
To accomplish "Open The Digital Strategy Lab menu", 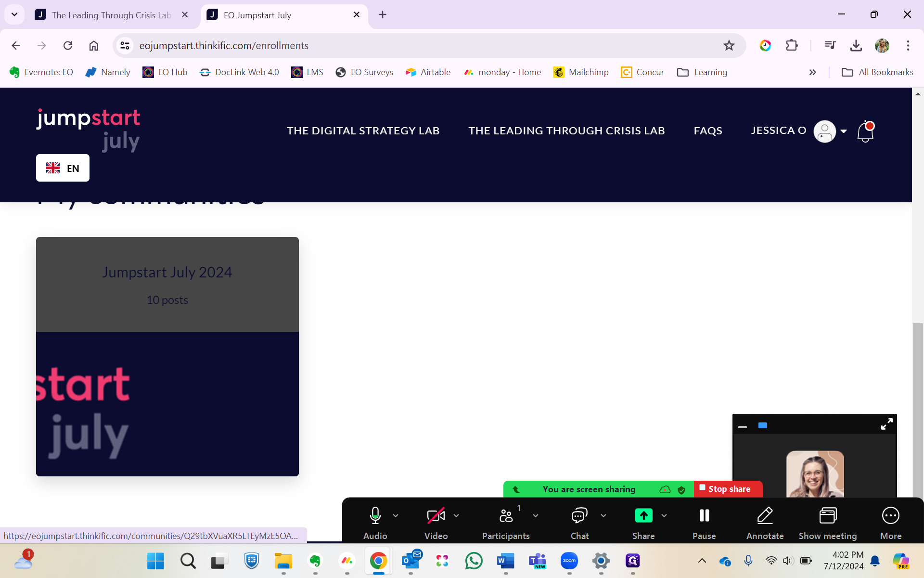I will pos(363,131).
